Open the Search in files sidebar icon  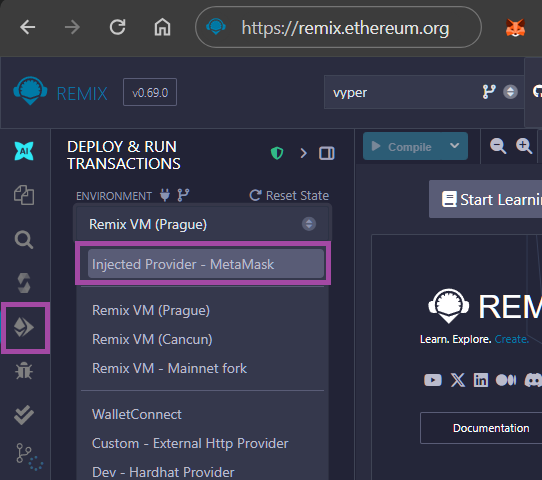24,239
